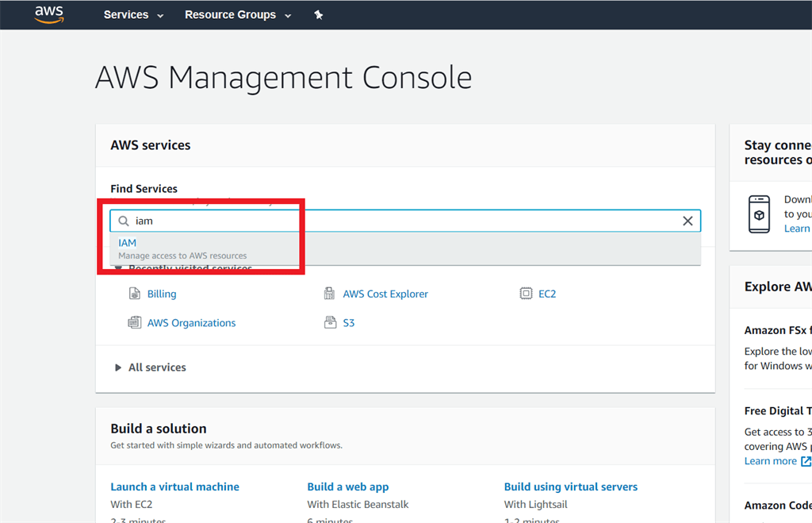812x523 pixels.
Task: Click the S3 bucket icon
Action: (330, 323)
